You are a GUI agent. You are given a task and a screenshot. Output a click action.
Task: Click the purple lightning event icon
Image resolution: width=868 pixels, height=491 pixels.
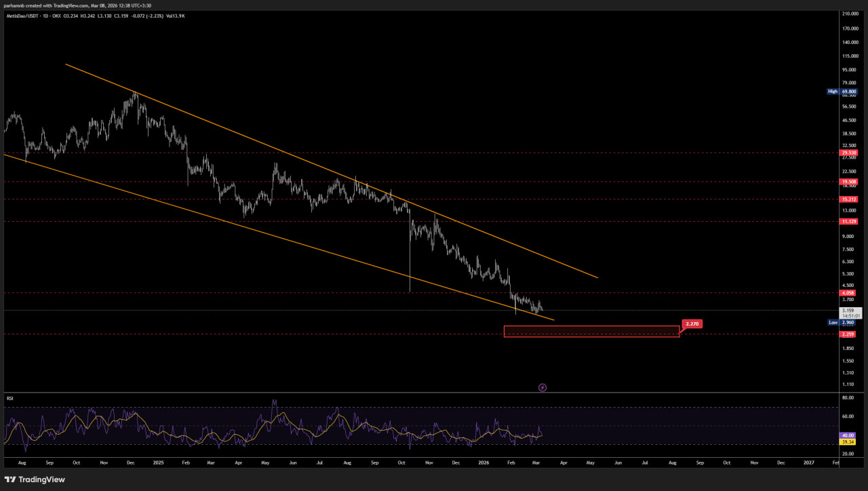coord(542,388)
